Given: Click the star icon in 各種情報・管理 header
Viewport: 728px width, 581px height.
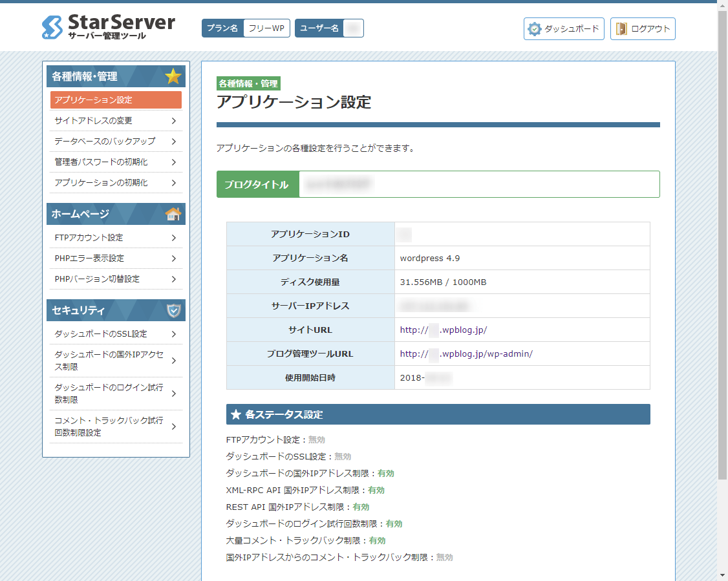Looking at the screenshot, I should point(173,76).
